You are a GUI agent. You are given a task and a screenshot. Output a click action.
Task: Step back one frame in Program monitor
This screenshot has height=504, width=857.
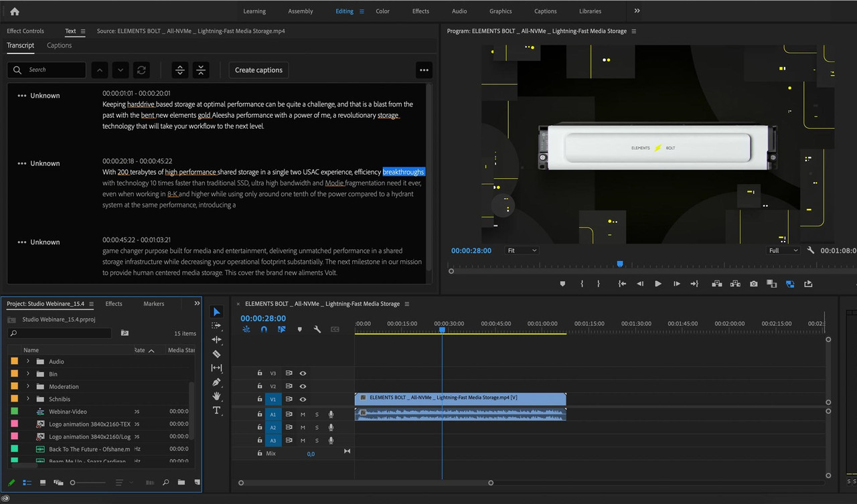[640, 284]
